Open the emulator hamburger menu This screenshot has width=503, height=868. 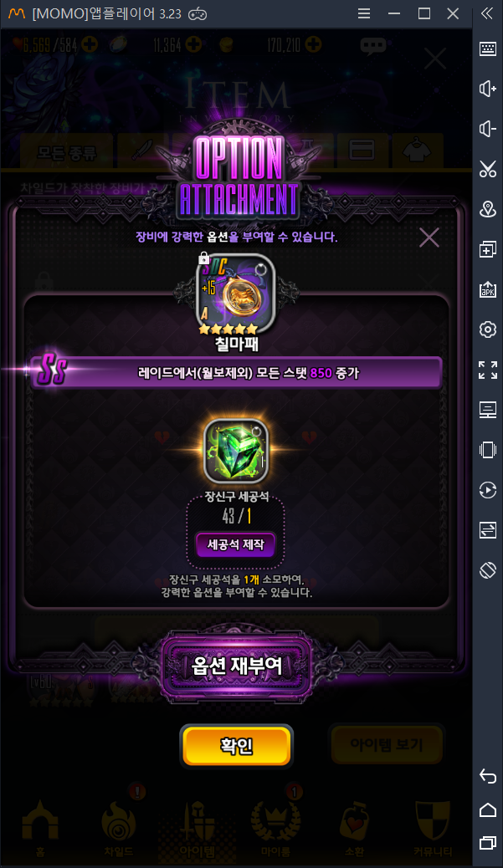coord(364,13)
